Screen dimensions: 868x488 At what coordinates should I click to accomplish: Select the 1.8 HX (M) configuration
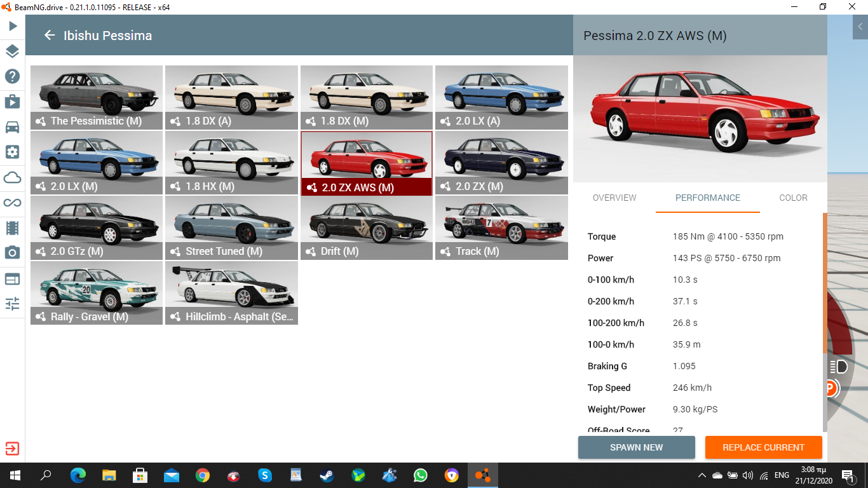click(x=231, y=163)
